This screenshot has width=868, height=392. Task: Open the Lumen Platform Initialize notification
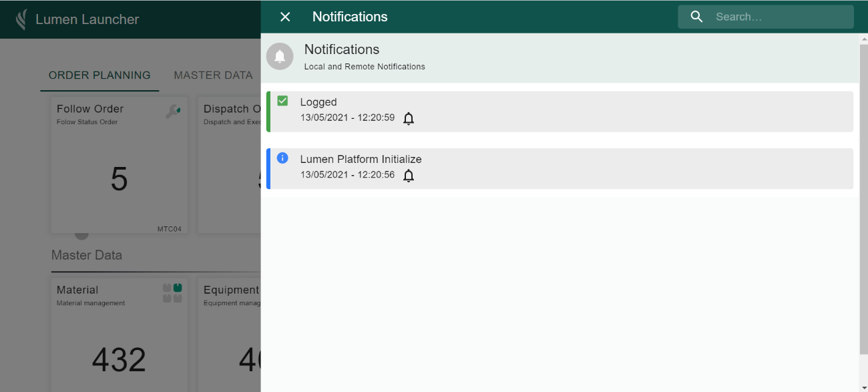(560, 169)
